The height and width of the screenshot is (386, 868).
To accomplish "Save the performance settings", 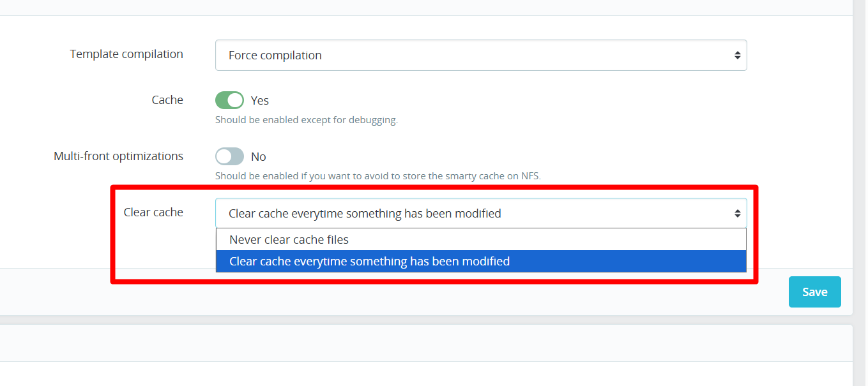I will [x=815, y=292].
